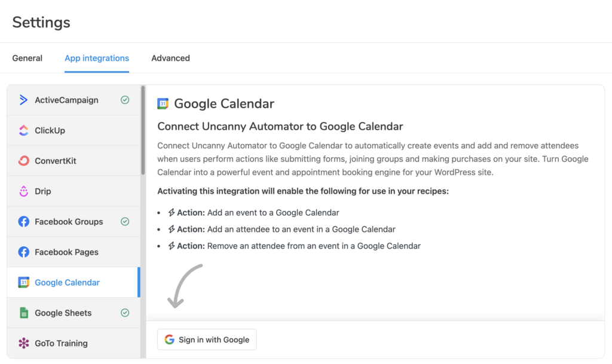The height and width of the screenshot is (364, 612).
Task: Click ActiveCampaign's green connected status badge
Action: click(x=125, y=100)
